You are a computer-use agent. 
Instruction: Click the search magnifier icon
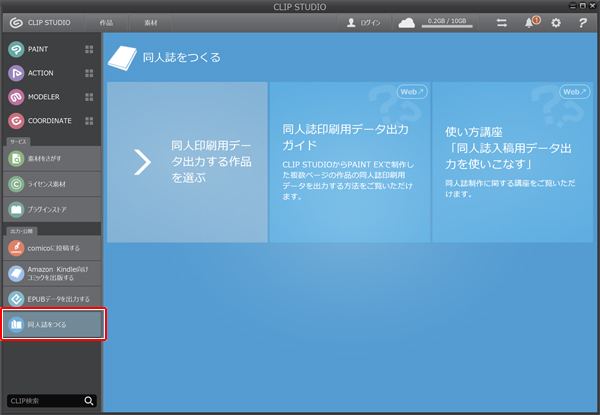click(x=89, y=400)
